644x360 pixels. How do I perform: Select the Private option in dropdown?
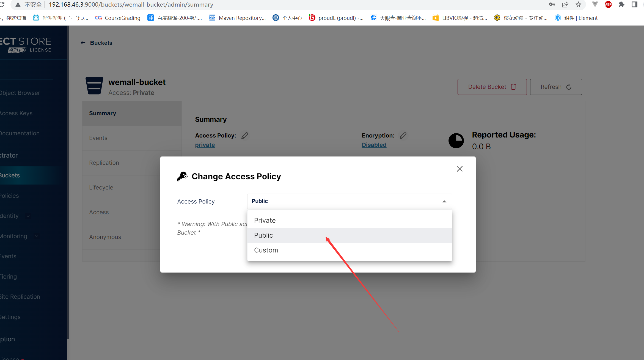point(265,221)
